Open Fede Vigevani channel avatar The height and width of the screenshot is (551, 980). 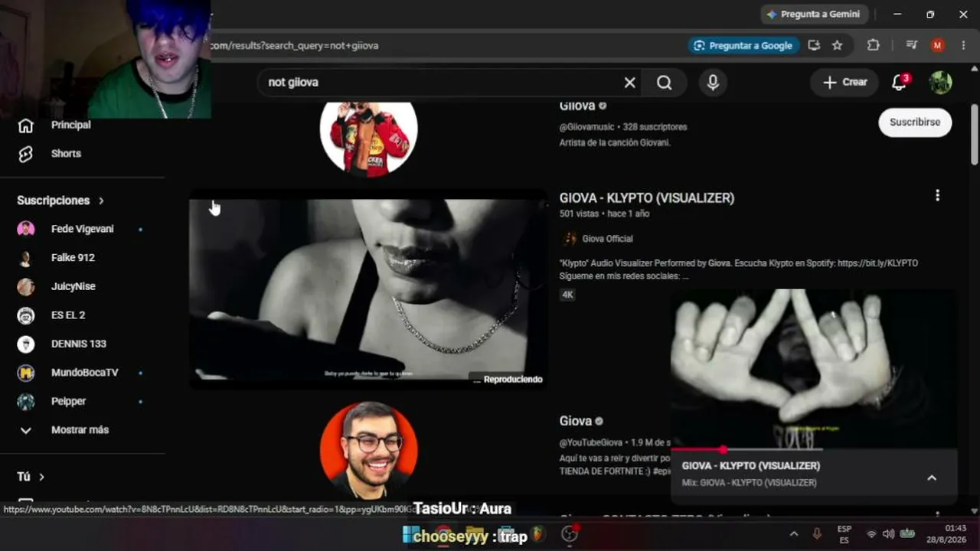tap(26, 229)
